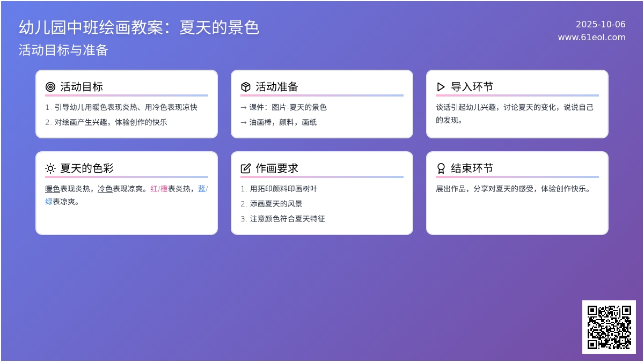Click the pencil edit icon beside 作画要求
The height and width of the screenshot is (362, 644).
click(x=246, y=168)
